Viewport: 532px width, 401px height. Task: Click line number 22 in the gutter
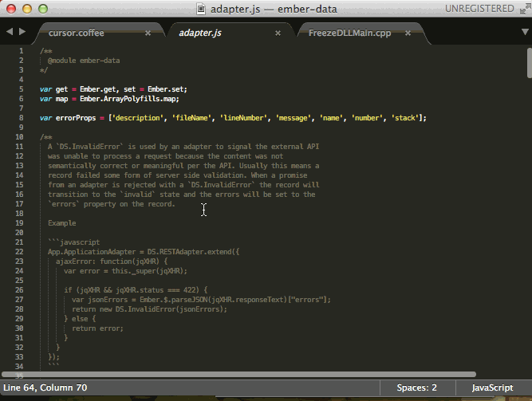(19, 252)
